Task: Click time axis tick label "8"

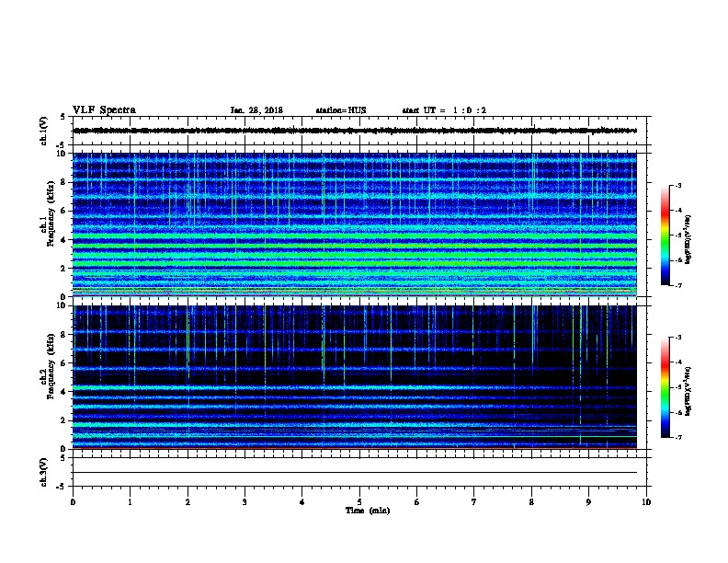Action: click(531, 502)
